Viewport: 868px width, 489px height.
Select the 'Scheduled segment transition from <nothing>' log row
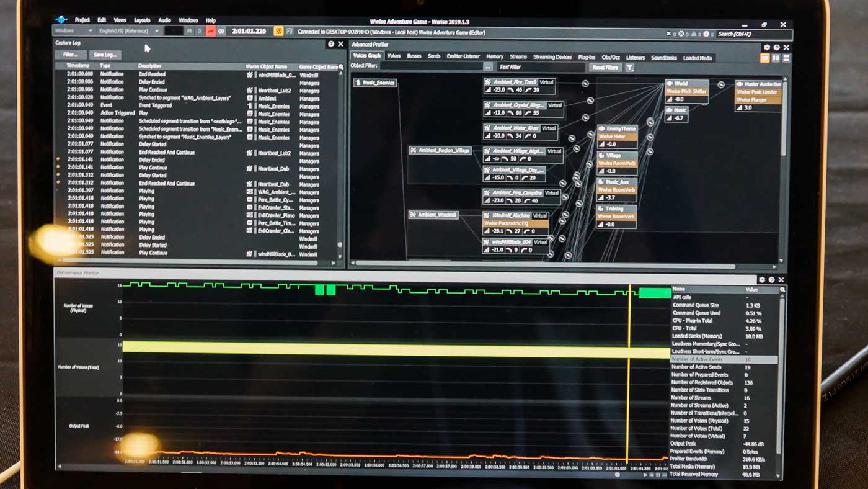[x=197, y=122]
